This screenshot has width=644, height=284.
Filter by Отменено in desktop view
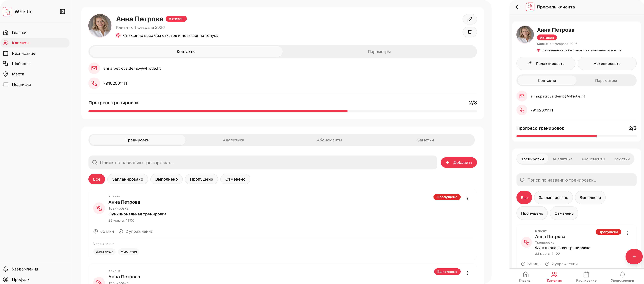pos(235,179)
